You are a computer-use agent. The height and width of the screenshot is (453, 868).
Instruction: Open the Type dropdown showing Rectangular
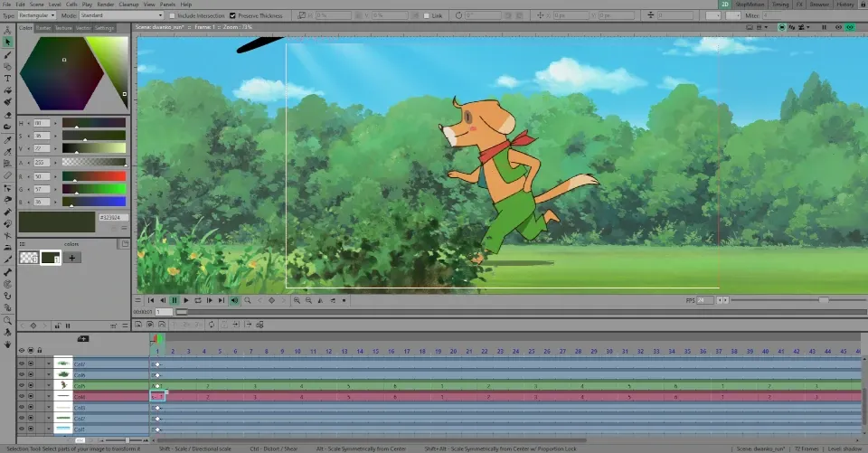(x=37, y=15)
